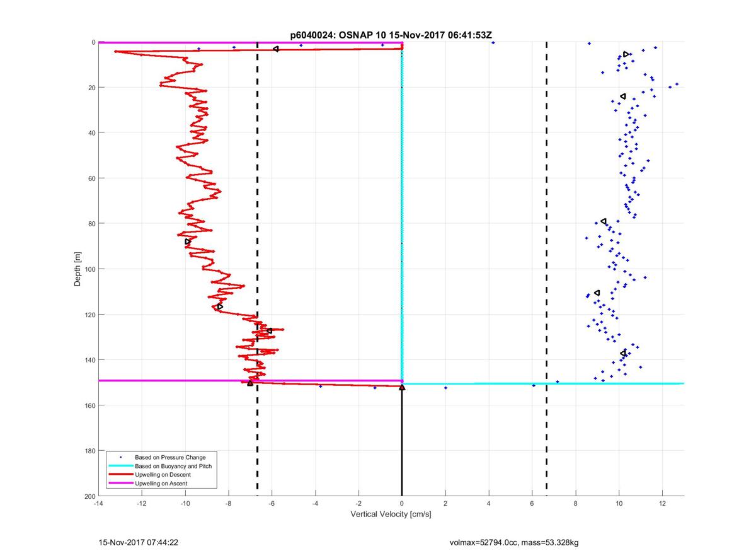
Task: Click the cyan line sample in legend
Action: 120,466
